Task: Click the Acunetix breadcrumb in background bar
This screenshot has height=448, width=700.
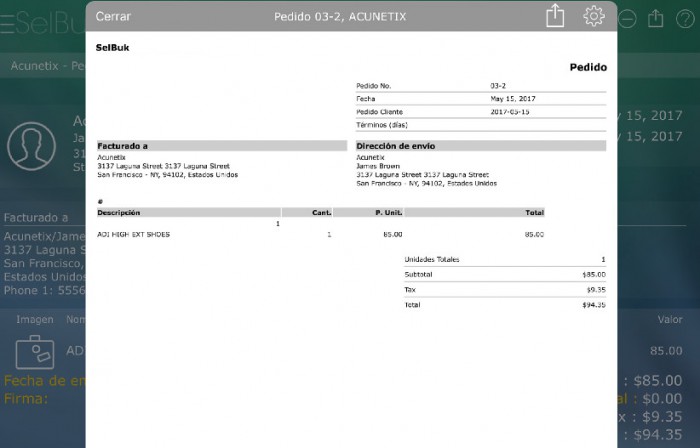Action: click(35, 66)
